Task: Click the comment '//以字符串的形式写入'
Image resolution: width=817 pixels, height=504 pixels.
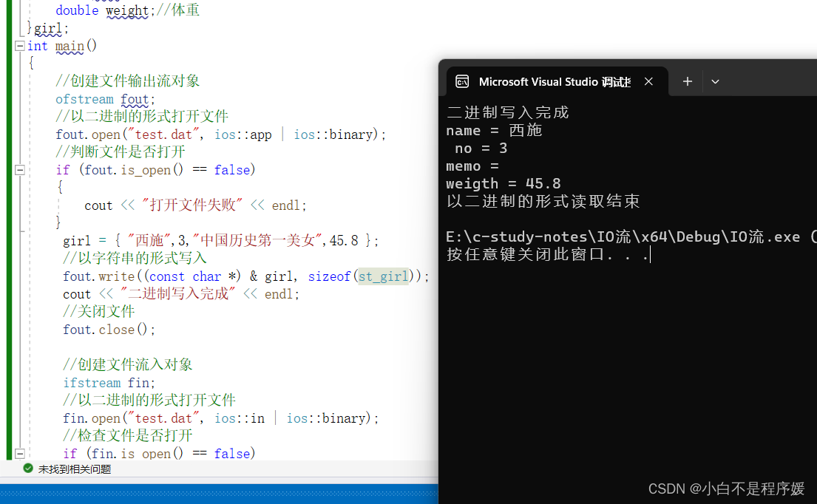Action: click(x=135, y=258)
